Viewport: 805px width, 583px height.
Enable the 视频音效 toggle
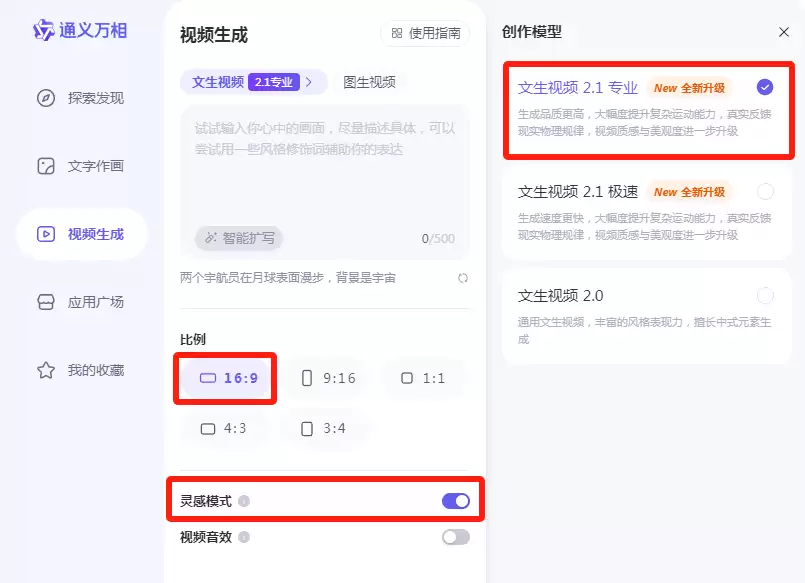click(455, 537)
